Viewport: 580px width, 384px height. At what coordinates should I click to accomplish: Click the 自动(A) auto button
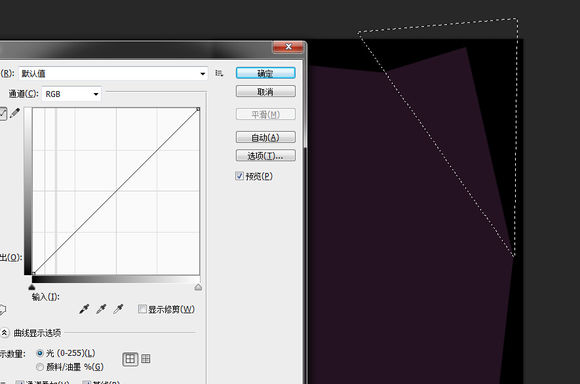(266, 138)
